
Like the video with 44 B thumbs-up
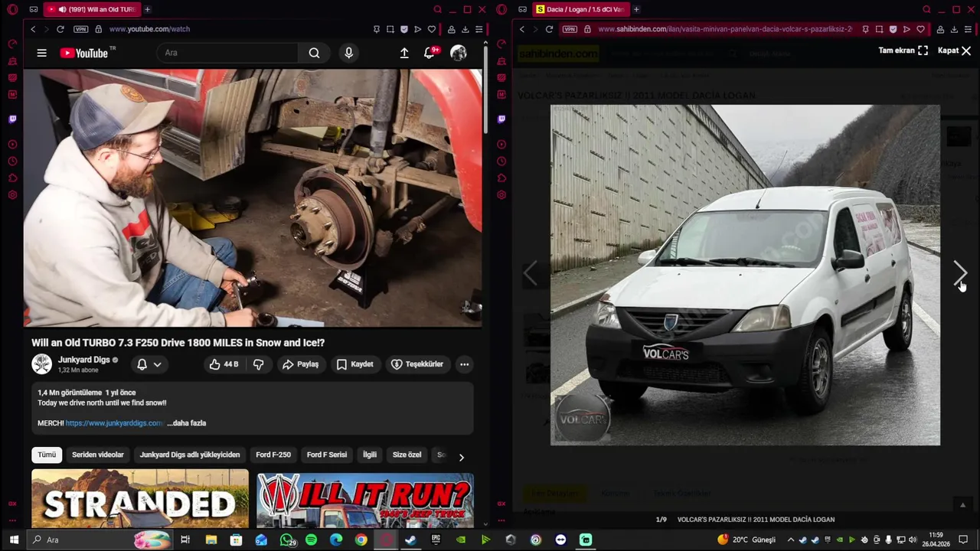pos(224,364)
